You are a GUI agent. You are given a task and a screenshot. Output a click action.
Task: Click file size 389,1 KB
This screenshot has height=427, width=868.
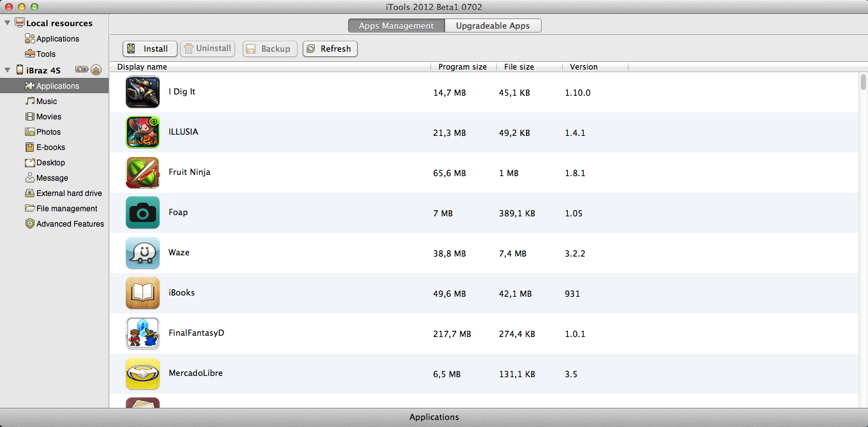click(517, 213)
